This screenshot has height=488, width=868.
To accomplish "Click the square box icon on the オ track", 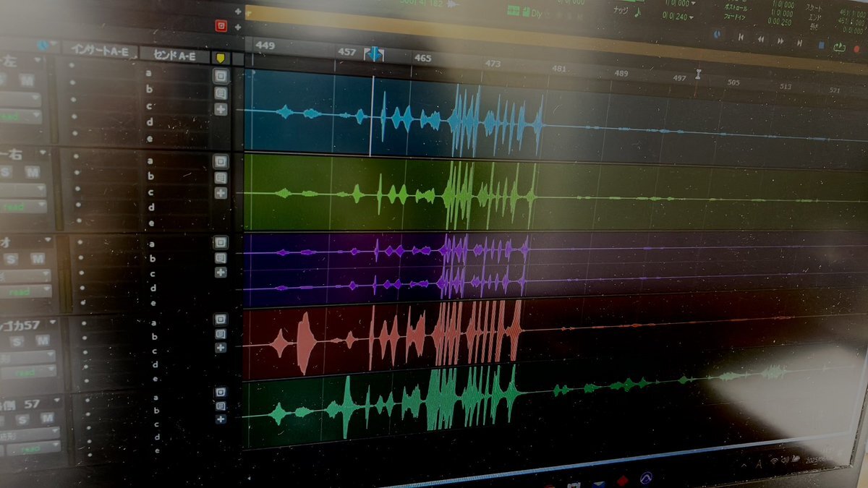I will click(x=221, y=242).
